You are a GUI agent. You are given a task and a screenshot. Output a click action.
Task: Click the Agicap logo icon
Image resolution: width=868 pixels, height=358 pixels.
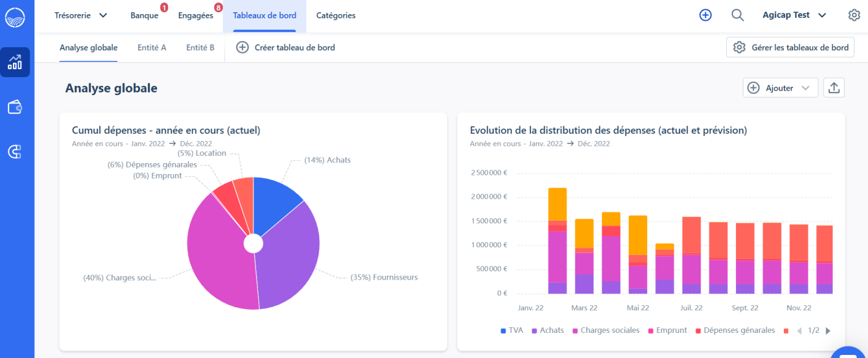(x=15, y=18)
